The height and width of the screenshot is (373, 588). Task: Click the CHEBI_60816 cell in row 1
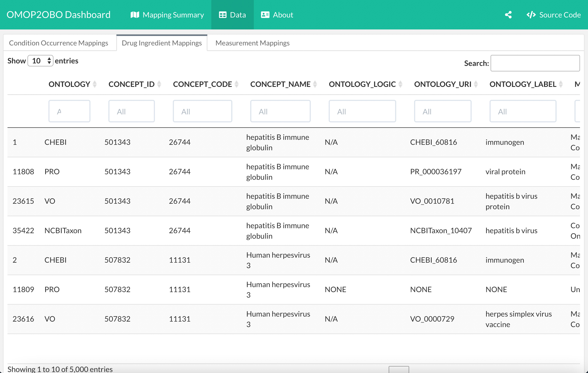[x=433, y=142]
